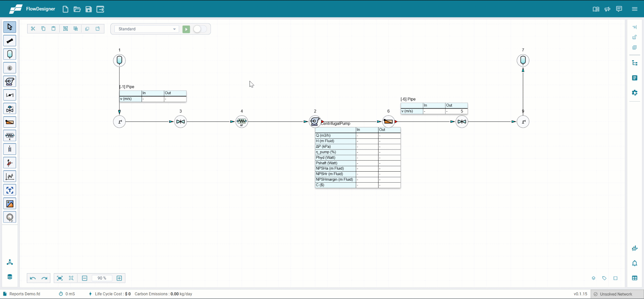Collapse the right side panel
644x299 pixels.
coord(635,27)
